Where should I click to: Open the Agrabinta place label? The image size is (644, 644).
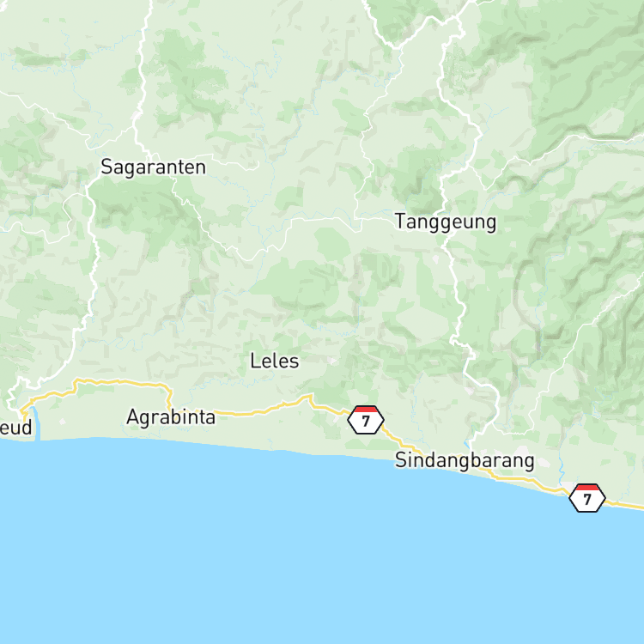[x=171, y=417]
